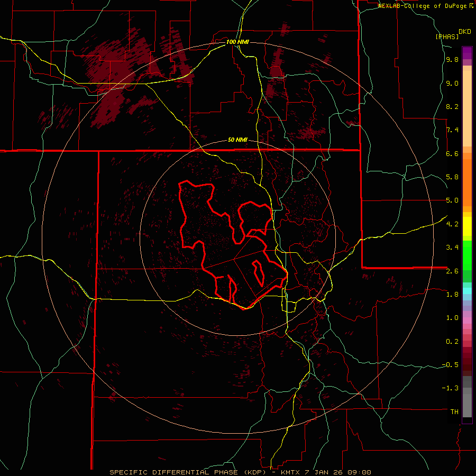Select the 9.0 scale value

(452, 84)
